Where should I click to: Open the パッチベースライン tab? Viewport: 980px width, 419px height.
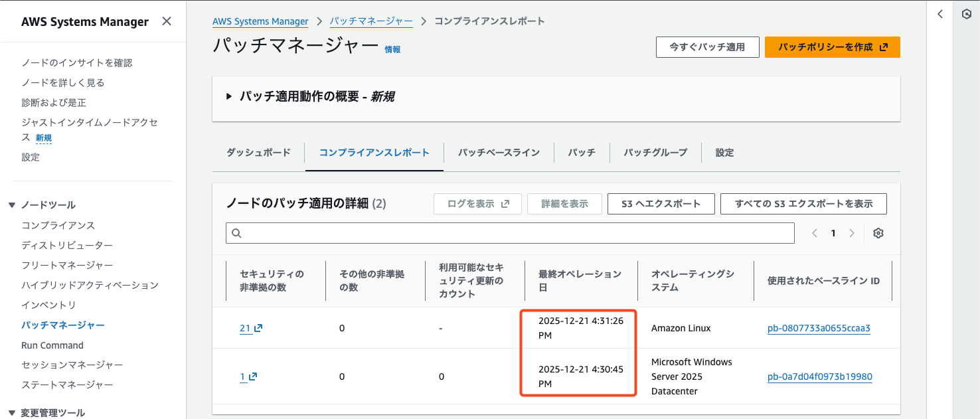pyautogui.click(x=499, y=153)
